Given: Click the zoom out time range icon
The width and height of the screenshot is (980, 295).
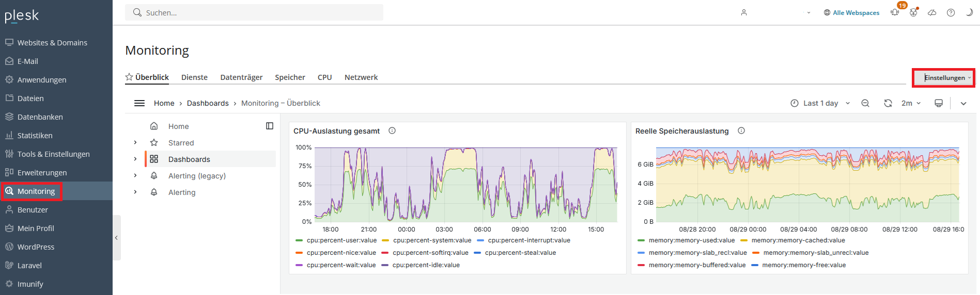Looking at the screenshot, I should pyautogui.click(x=865, y=103).
